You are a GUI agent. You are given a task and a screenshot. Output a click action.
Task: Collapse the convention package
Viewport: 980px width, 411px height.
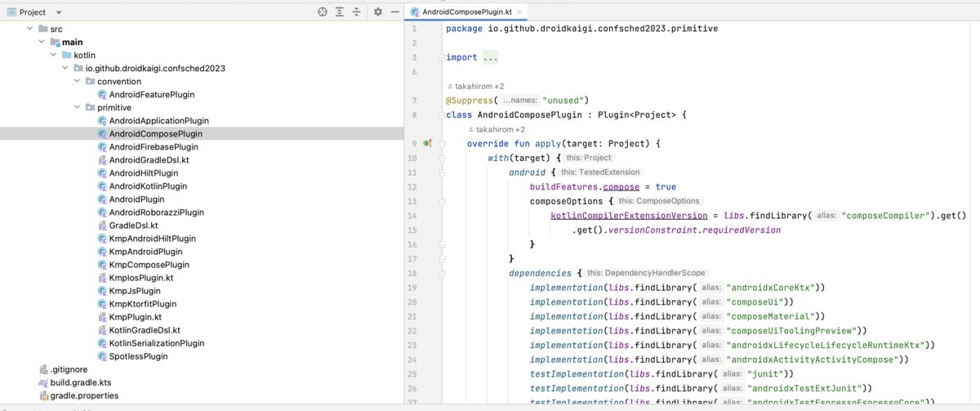tap(78, 81)
